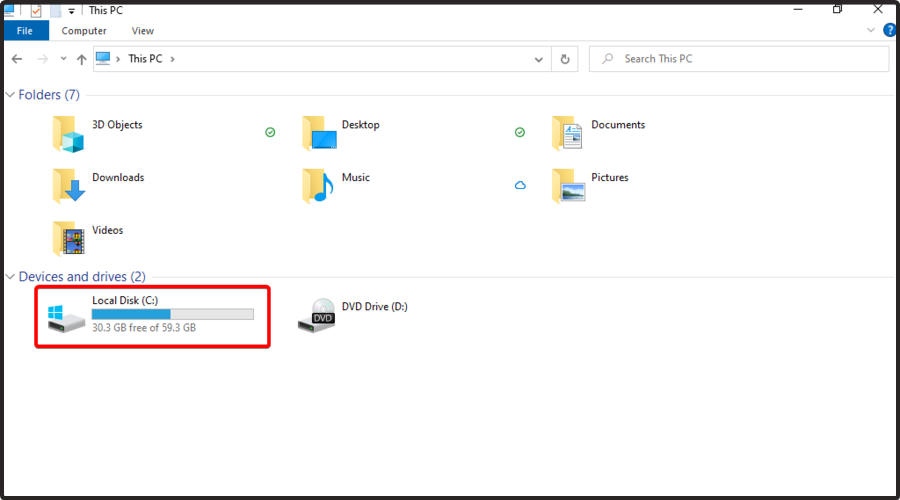Click the 'Downloads' folder label
This screenshot has width=900, height=500.
118,177
